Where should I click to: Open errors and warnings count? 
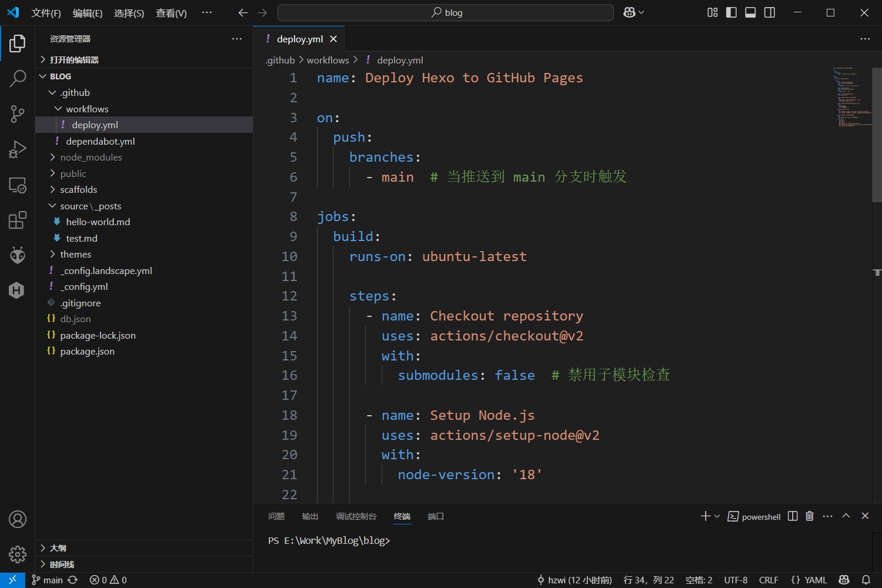pos(108,580)
